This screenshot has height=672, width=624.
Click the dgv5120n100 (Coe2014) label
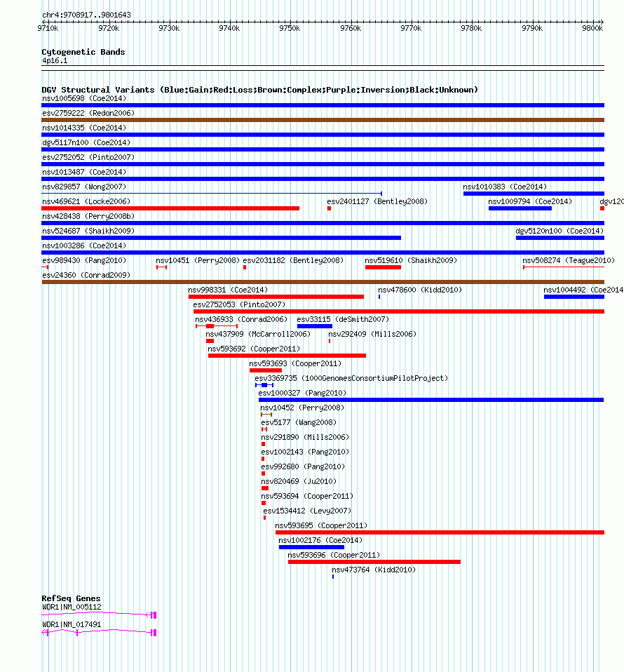pos(559,231)
